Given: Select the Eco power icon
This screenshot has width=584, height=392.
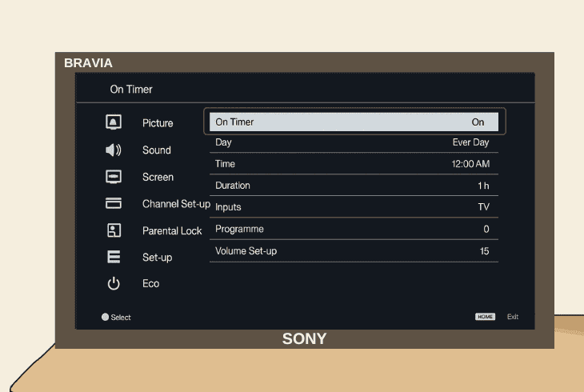Looking at the screenshot, I should 114,283.
